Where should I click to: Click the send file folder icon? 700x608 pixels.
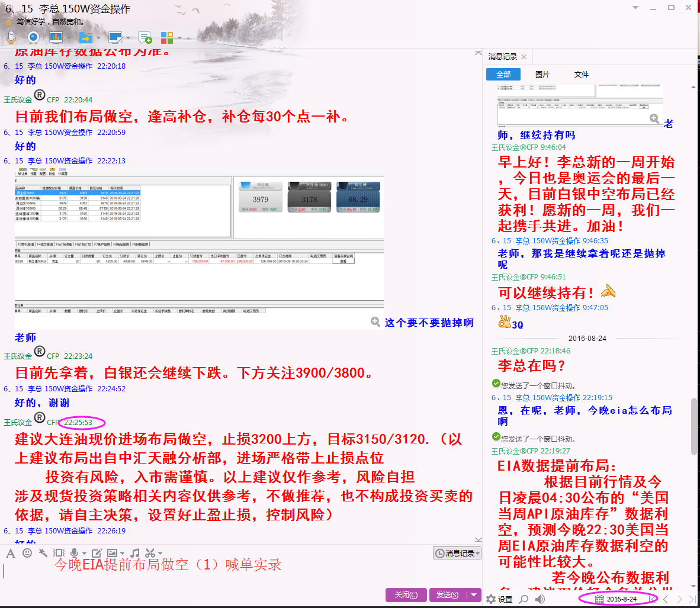pyautogui.click(x=85, y=38)
